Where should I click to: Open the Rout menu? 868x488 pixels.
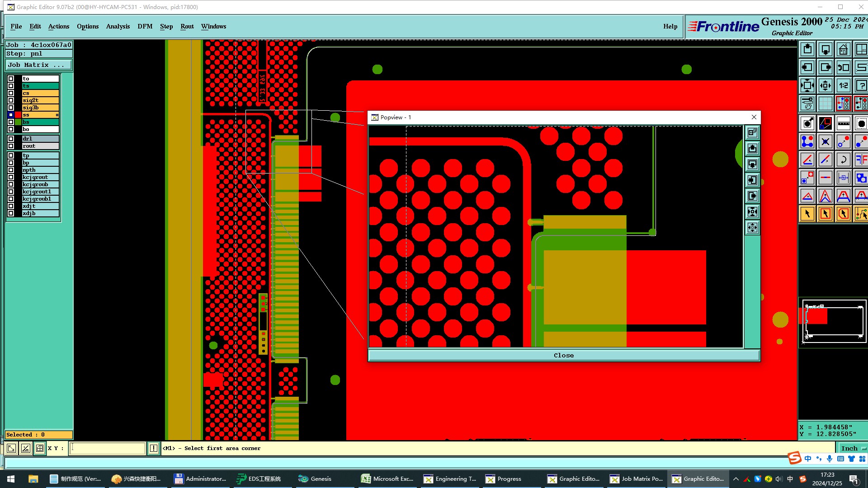tap(187, 26)
